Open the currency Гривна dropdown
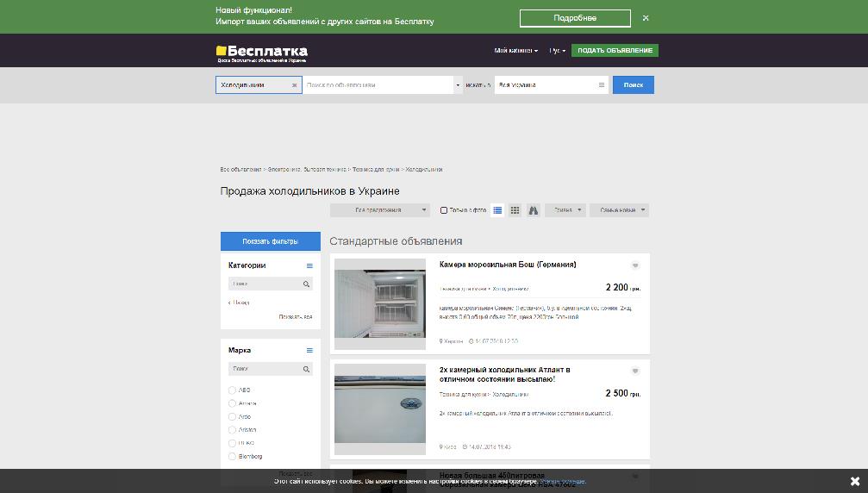 [565, 210]
